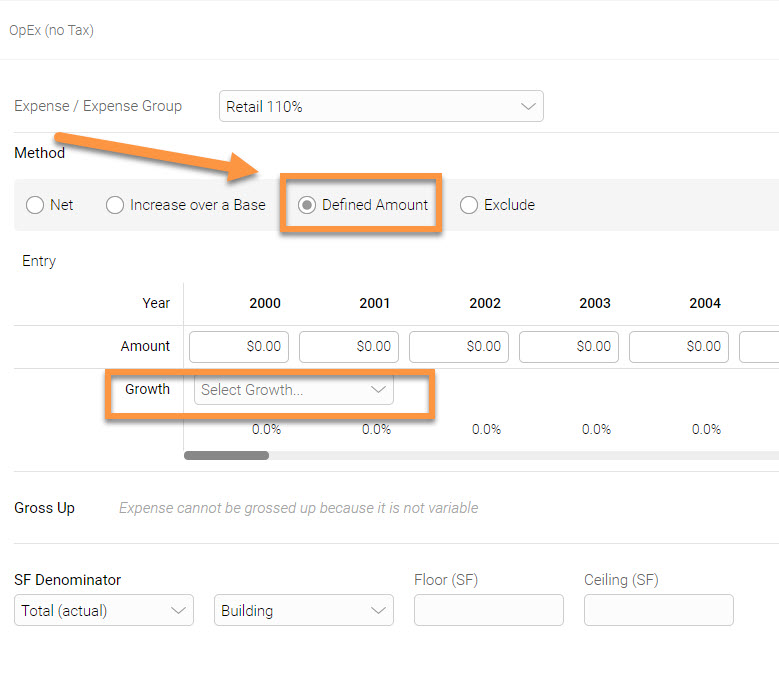
Task: Expand the Select Growth dropdown
Action: click(x=293, y=390)
